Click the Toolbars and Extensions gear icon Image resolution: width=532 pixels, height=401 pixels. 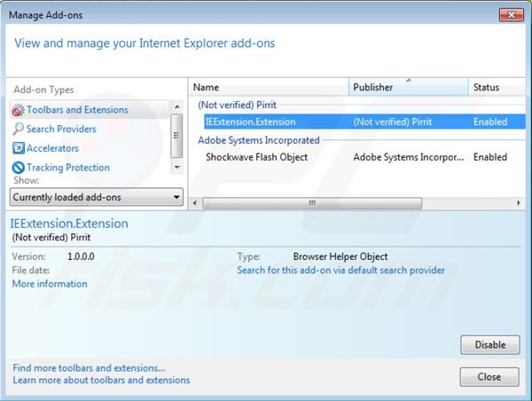18,110
